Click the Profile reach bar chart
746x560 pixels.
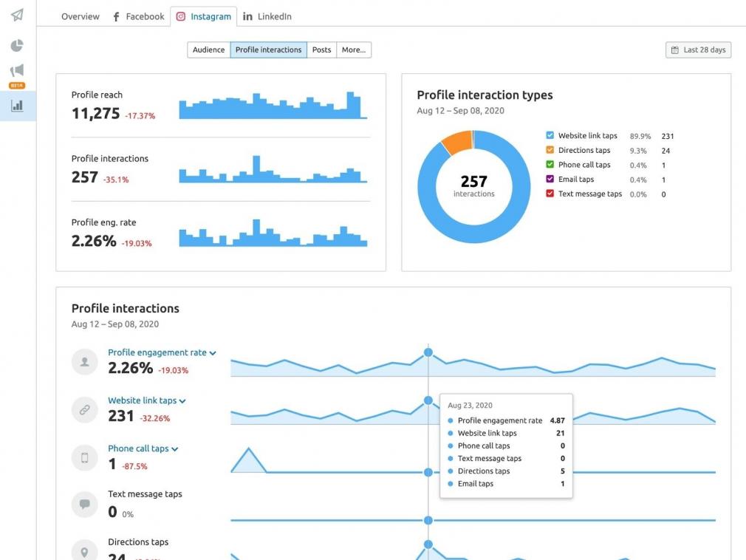(273, 105)
